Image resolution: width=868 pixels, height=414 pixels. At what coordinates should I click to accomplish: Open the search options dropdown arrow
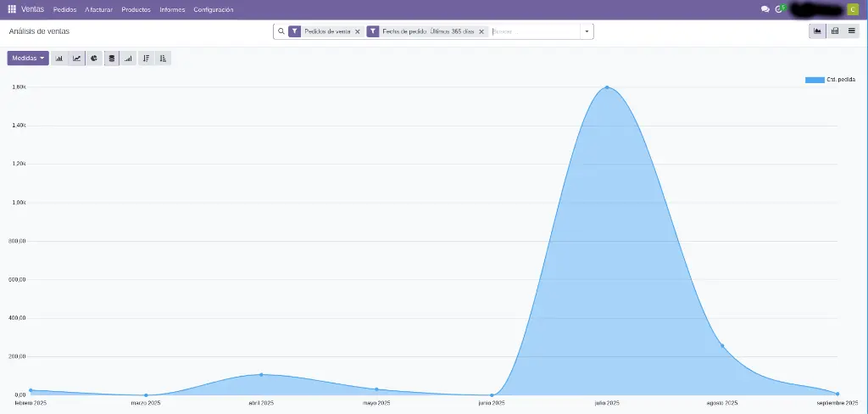click(x=587, y=31)
